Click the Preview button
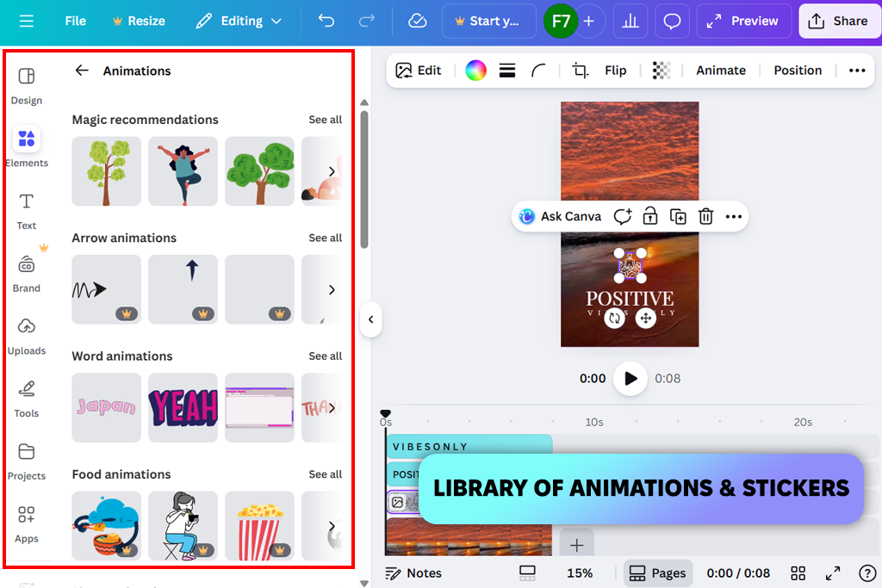The height and width of the screenshot is (588, 882). [743, 22]
